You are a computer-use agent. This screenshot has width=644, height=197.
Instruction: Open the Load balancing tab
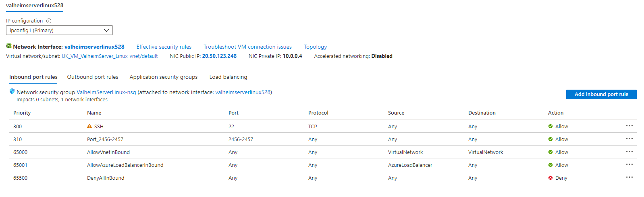pos(229,77)
